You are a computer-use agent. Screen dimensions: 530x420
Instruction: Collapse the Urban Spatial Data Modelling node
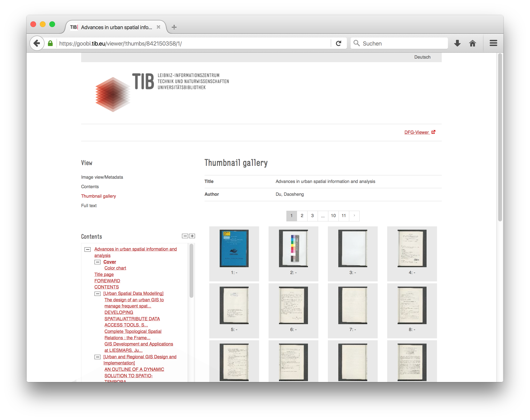pos(98,294)
